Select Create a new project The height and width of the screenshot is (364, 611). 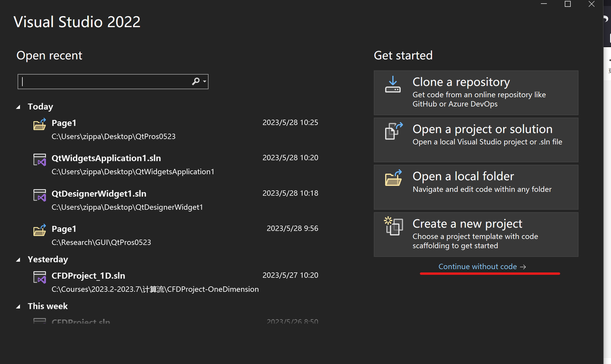click(467, 224)
